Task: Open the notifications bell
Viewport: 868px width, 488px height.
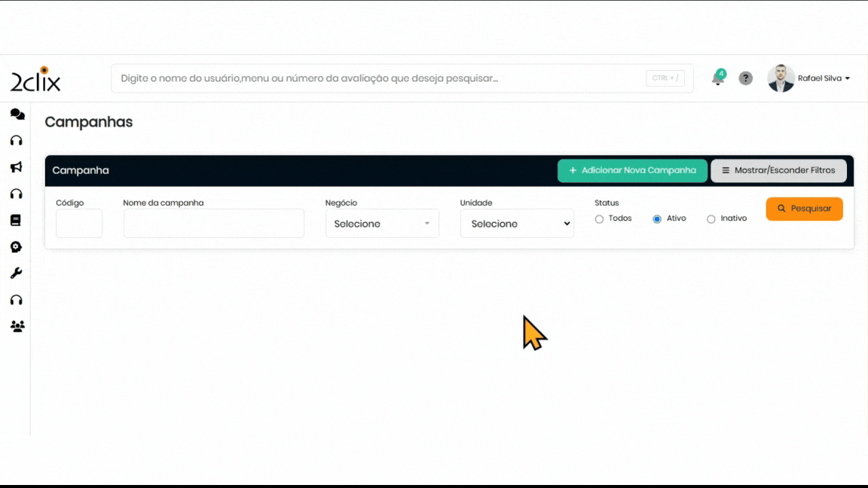Action: 717,78
